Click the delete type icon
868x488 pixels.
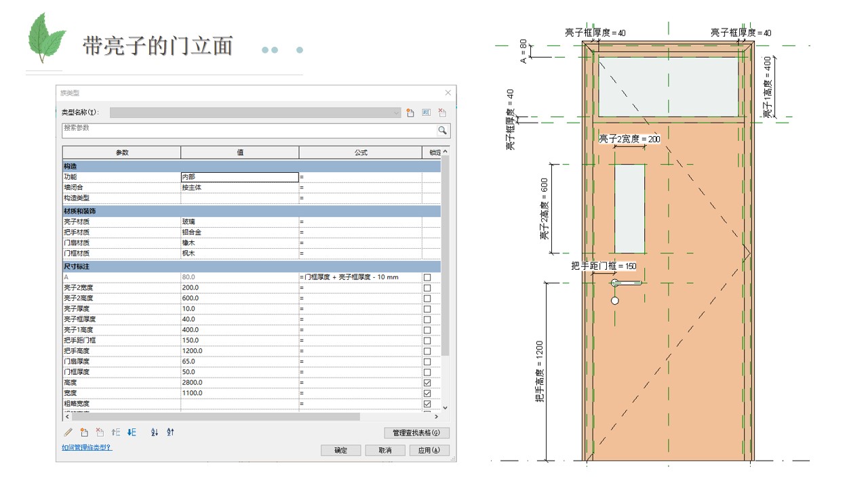point(442,113)
